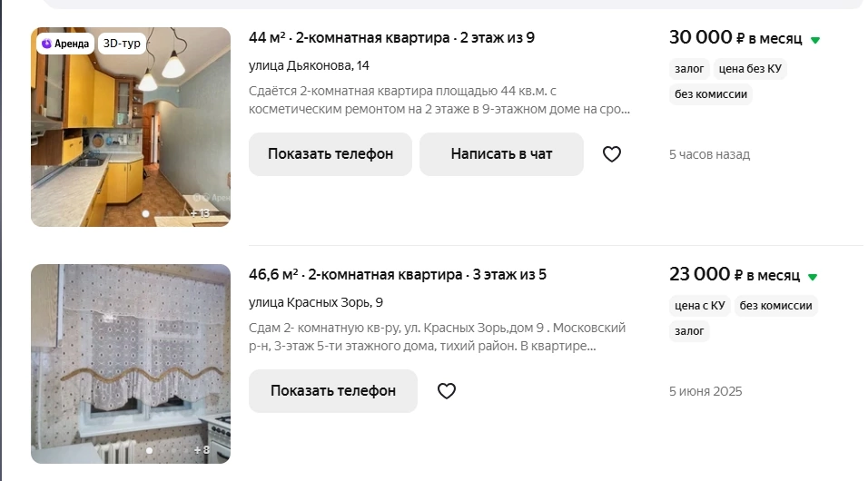
Task: Select the цена с КУ tag
Action: coord(700,306)
